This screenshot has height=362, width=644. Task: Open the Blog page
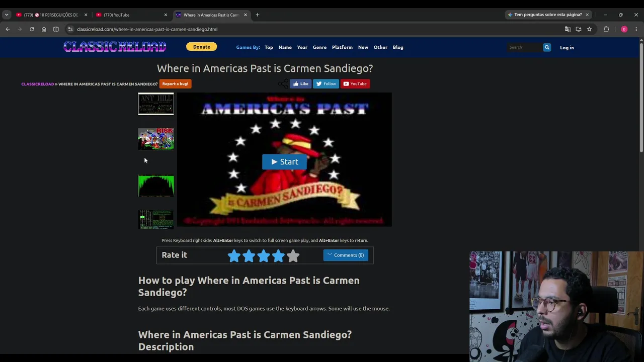[398, 47]
